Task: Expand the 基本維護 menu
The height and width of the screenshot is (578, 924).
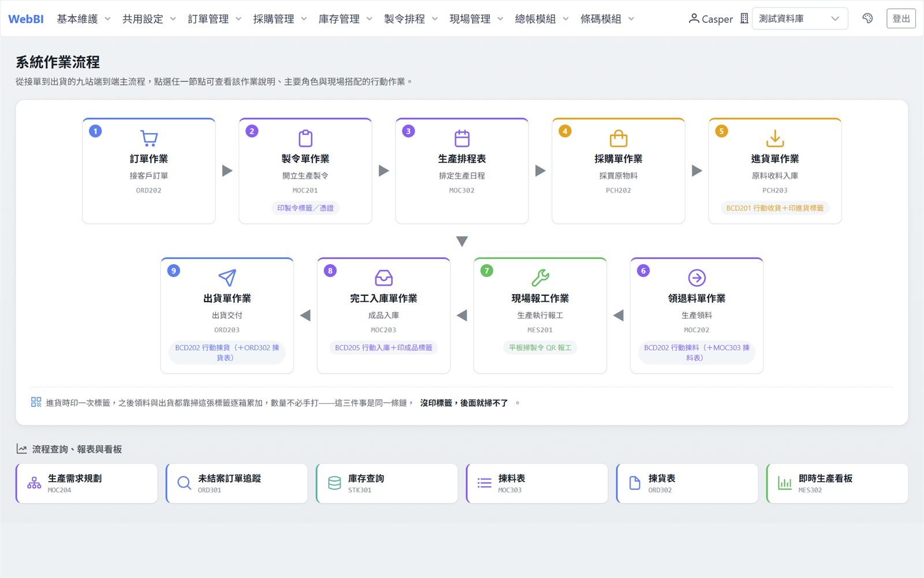Action: click(x=84, y=19)
